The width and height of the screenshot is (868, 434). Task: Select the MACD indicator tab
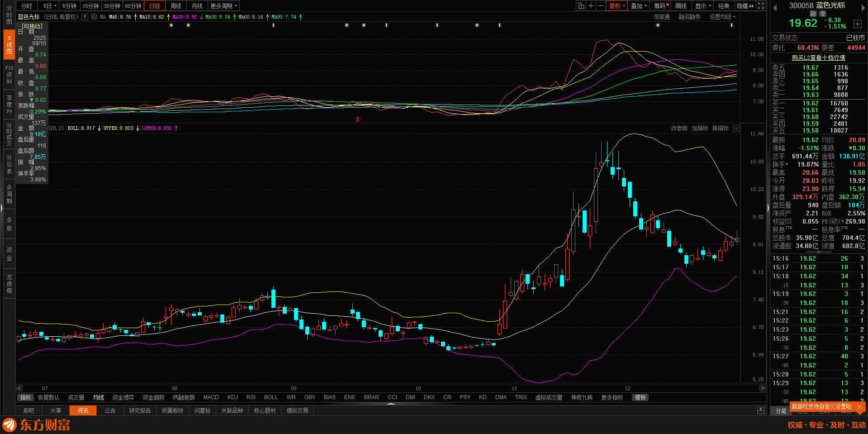pos(211,397)
